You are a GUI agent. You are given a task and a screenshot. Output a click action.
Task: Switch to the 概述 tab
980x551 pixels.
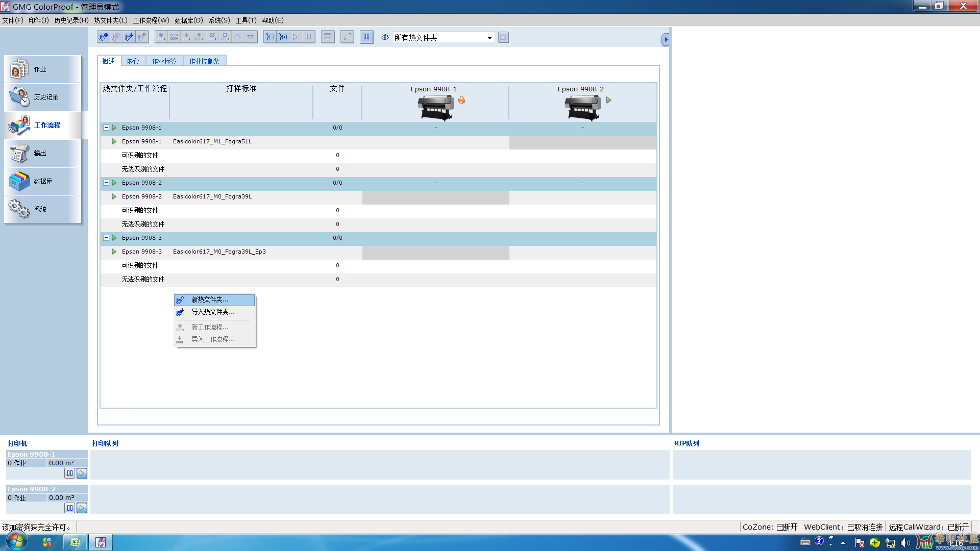click(x=109, y=61)
